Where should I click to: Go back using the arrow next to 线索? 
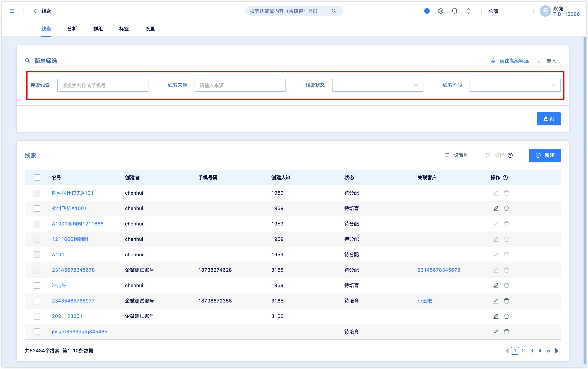point(35,11)
